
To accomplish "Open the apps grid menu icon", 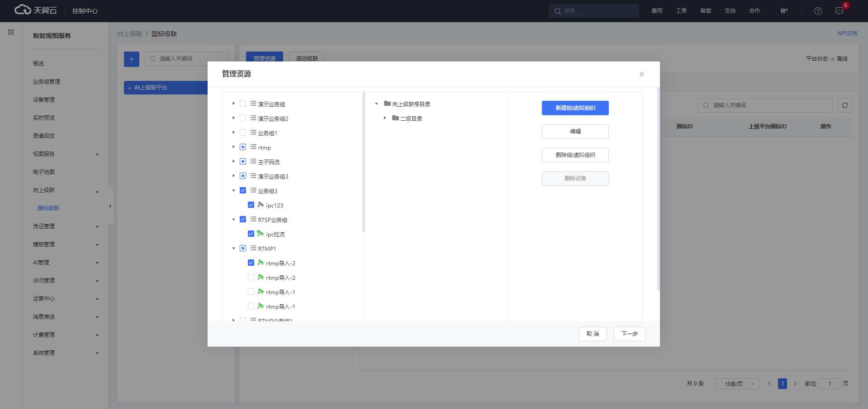I will (11, 32).
